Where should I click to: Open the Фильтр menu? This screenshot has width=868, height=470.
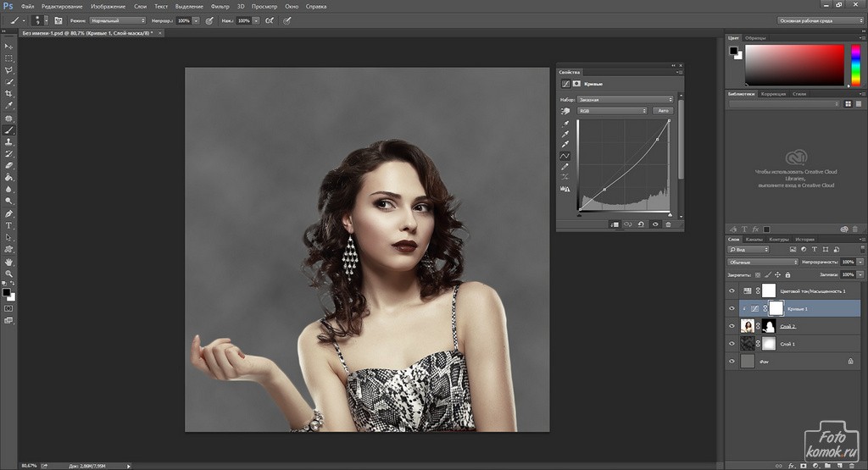pyautogui.click(x=220, y=6)
